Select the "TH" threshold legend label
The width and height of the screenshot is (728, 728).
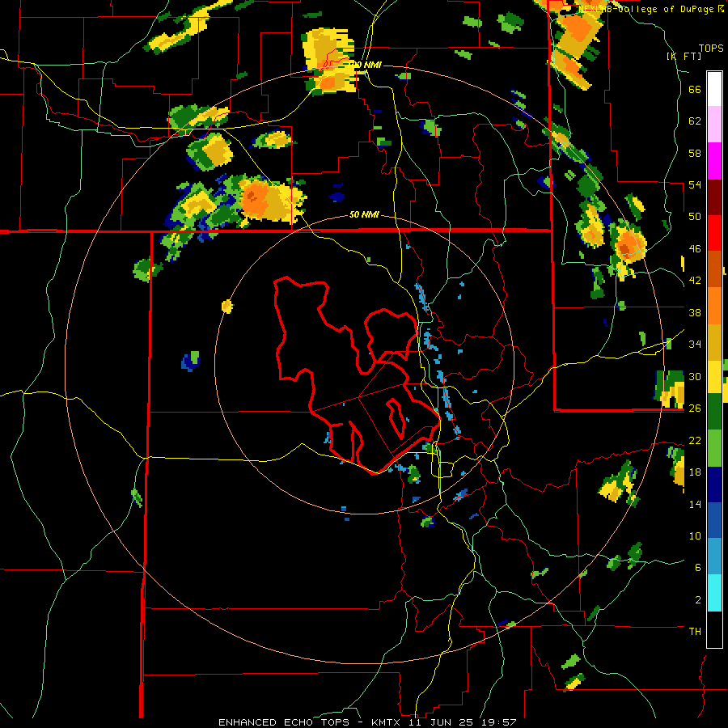coord(695,632)
